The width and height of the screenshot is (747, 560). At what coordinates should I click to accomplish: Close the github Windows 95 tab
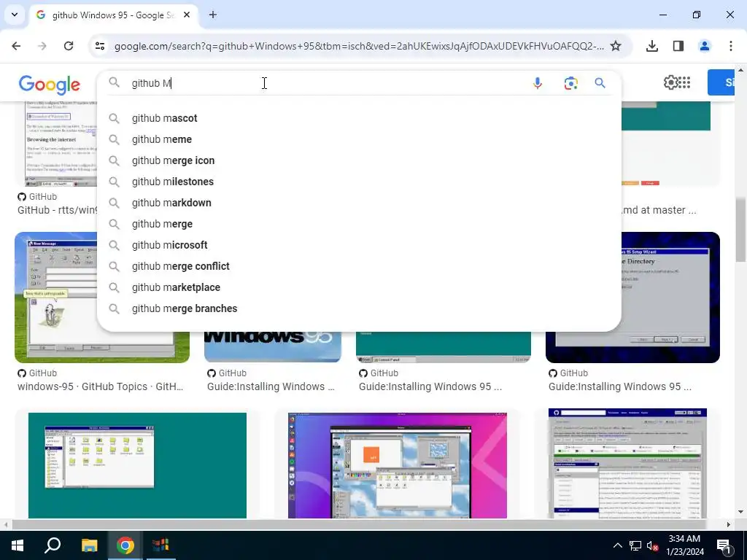[187, 15]
